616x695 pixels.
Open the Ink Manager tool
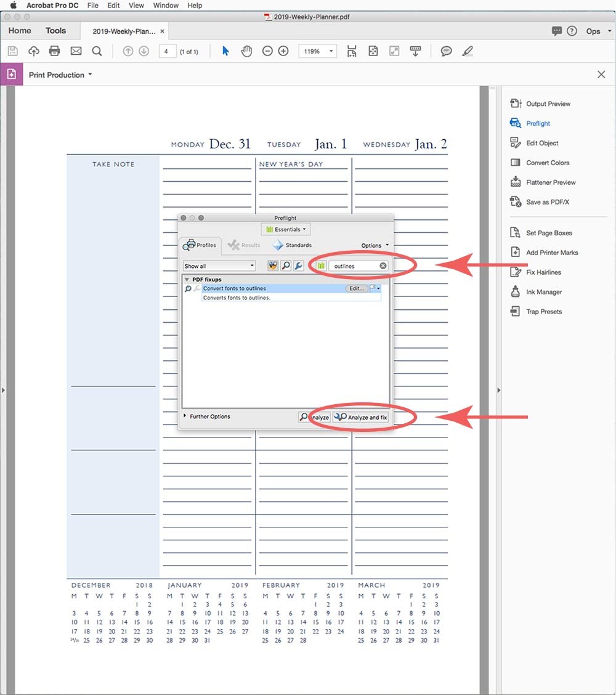tap(544, 291)
